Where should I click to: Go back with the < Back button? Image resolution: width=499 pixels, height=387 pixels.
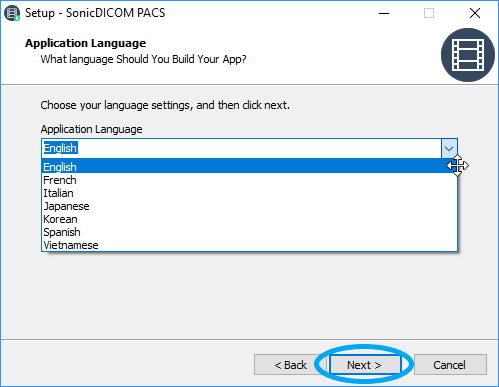289,365
